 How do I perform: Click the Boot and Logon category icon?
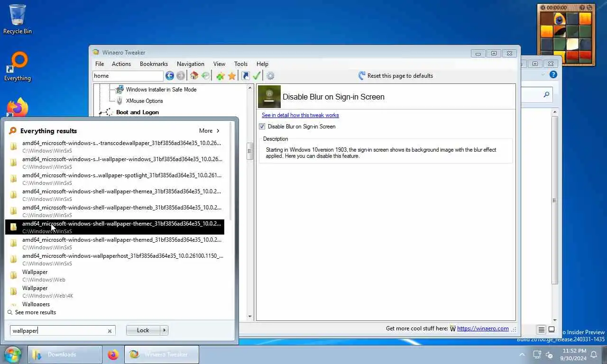click(x=109, y=112)
